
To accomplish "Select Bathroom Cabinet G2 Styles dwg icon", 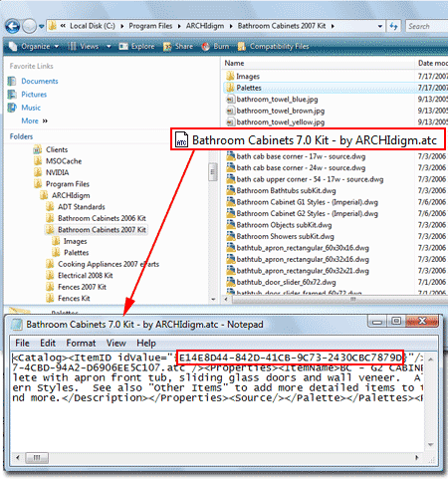I will click(x=230, y=213).
